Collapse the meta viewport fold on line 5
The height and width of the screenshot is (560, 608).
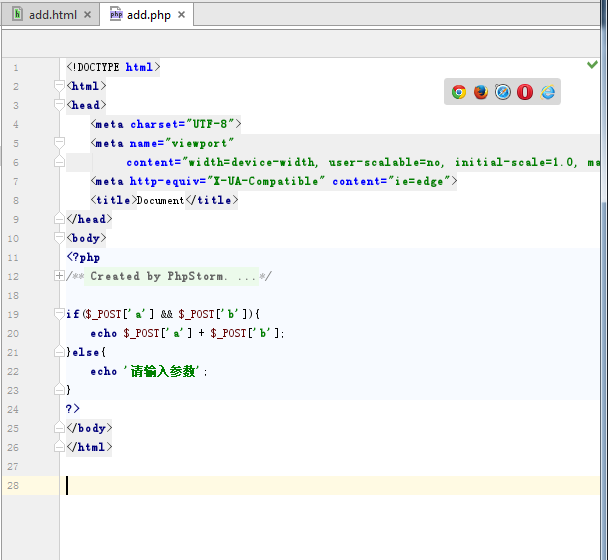pos(59,143)
